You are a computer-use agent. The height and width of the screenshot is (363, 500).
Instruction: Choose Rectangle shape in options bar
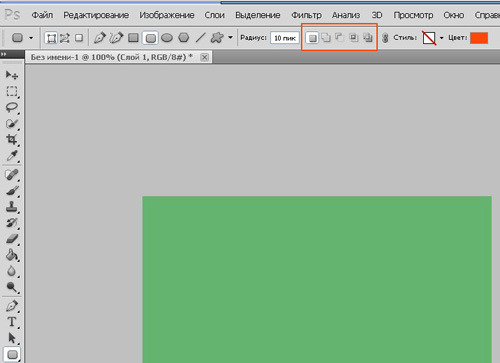point(133,38)
